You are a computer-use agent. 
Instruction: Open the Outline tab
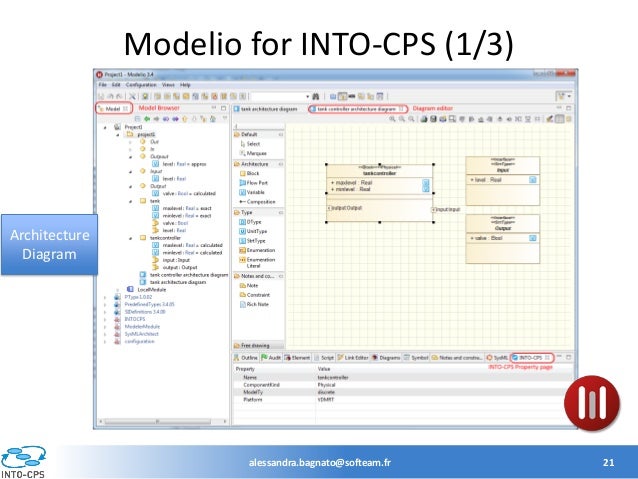pyautogui.click(x=246, y=358)
